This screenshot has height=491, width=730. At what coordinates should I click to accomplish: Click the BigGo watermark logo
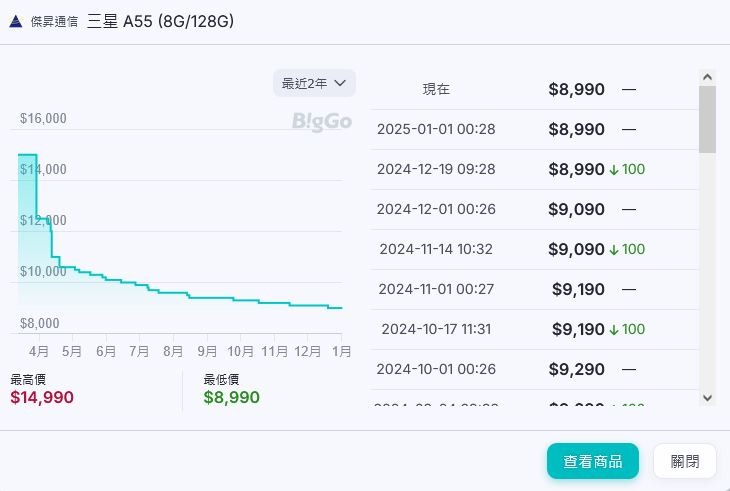(321, 121)
